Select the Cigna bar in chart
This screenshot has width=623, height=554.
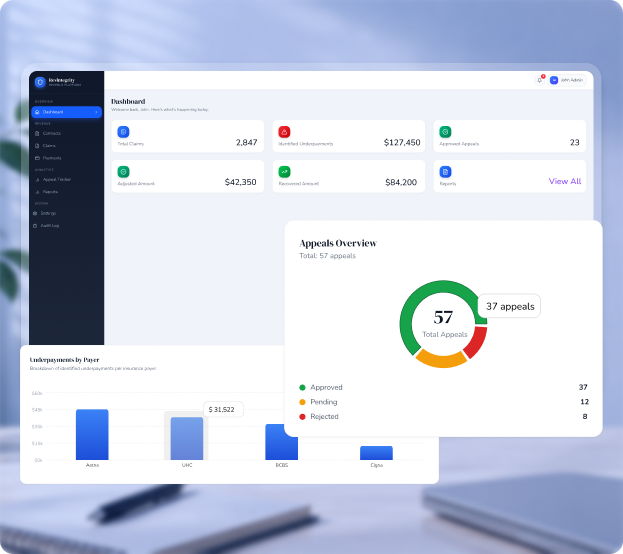(376, 453)
